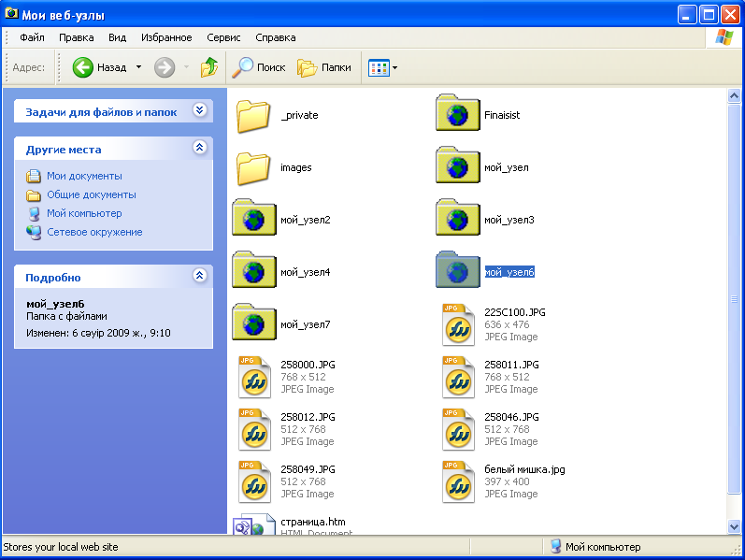
Task: Open the Назад history dropdown arrow
Action: click(138, 67)
